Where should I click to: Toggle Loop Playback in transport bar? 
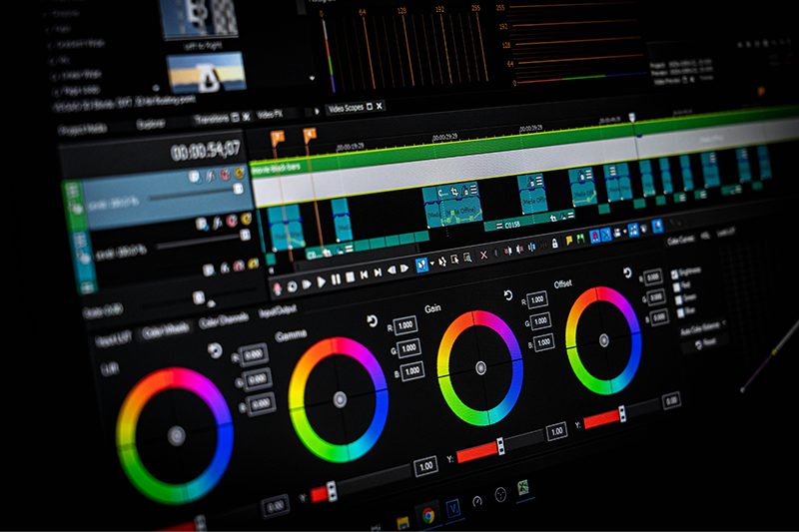coord(292,286)
